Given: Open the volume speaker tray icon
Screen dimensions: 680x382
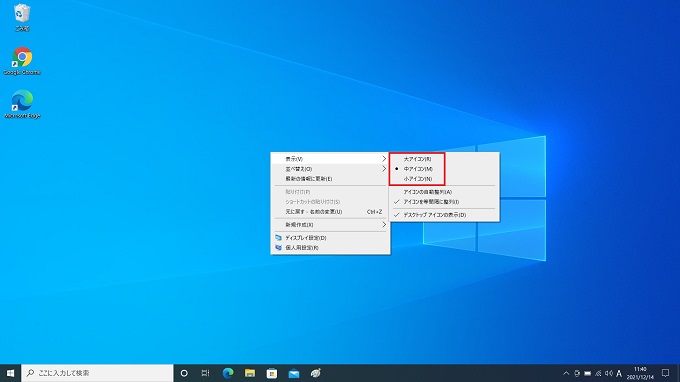Looking at the screenshot, I should (x=609, y=373).
